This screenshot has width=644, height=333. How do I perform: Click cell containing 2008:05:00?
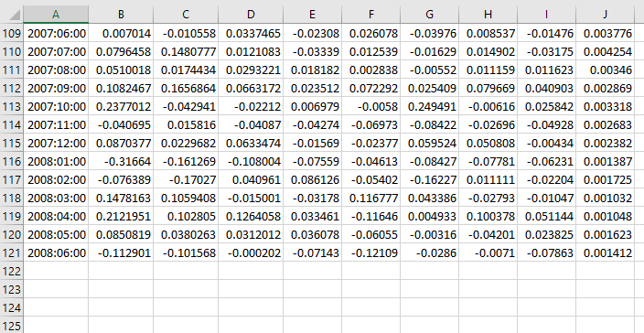[56, 234]
